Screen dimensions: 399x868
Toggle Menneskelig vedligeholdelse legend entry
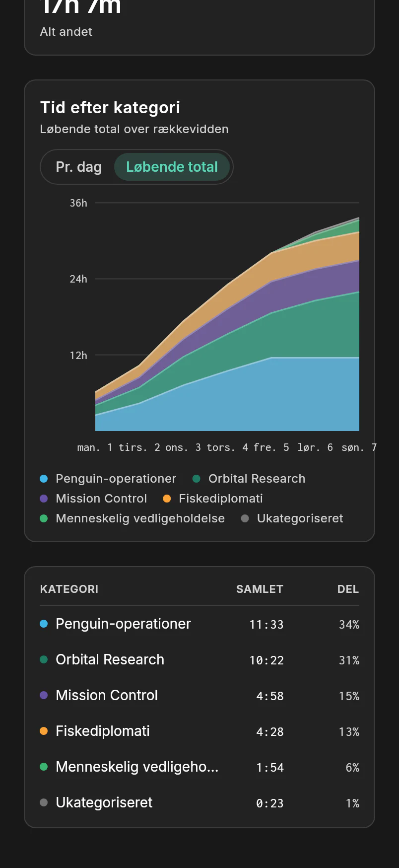133,518
